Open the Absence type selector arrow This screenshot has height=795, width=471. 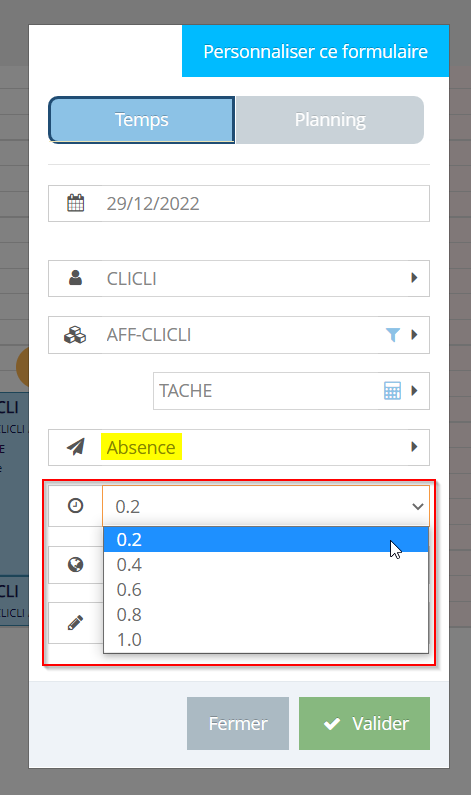click(x=414, y=447)
